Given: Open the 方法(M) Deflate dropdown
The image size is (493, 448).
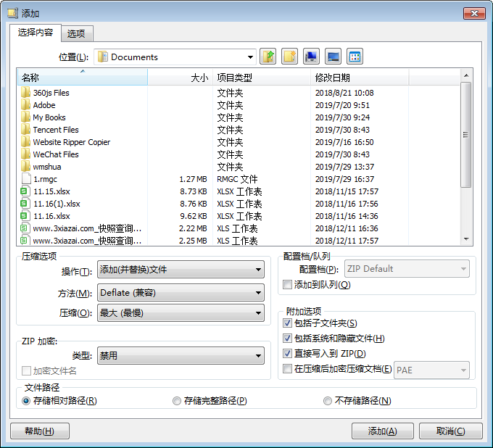Looking at the screenshot, I should 181,293.
